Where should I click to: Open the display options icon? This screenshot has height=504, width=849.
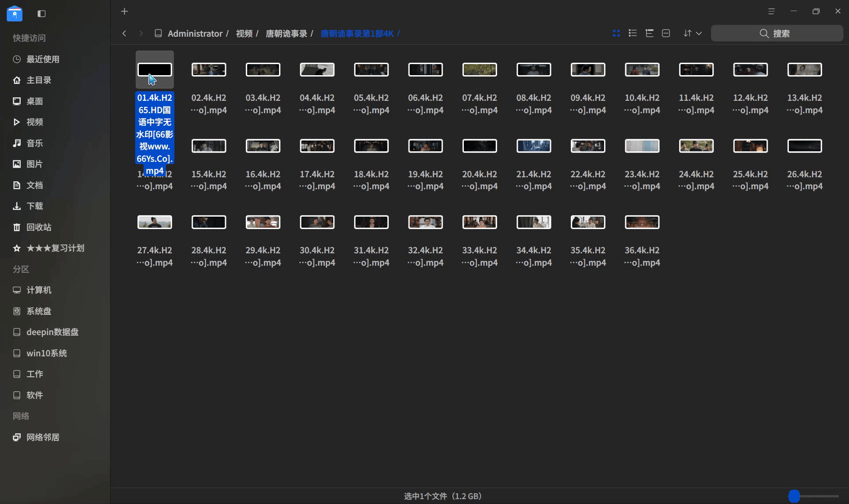(x=666, y=33)
